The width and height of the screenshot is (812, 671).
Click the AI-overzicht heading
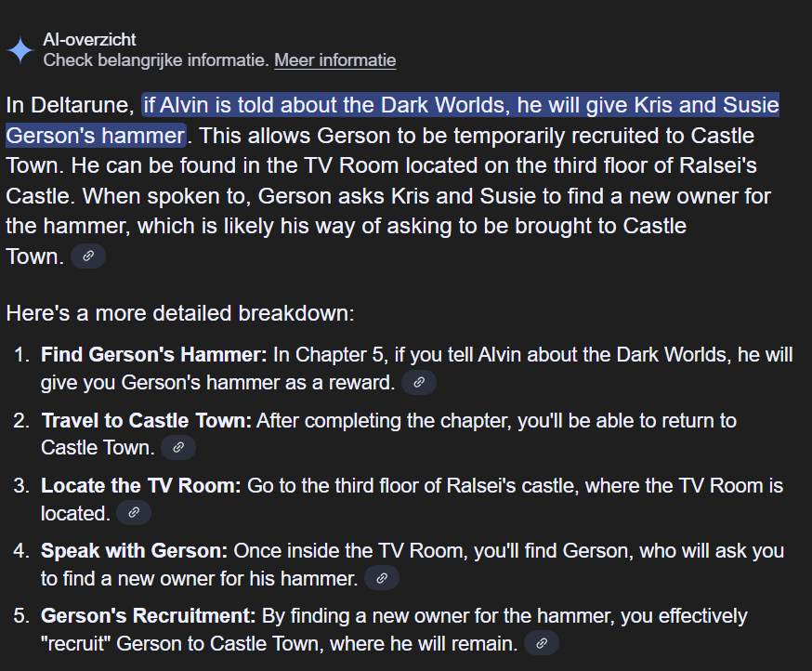click(89, 39)
